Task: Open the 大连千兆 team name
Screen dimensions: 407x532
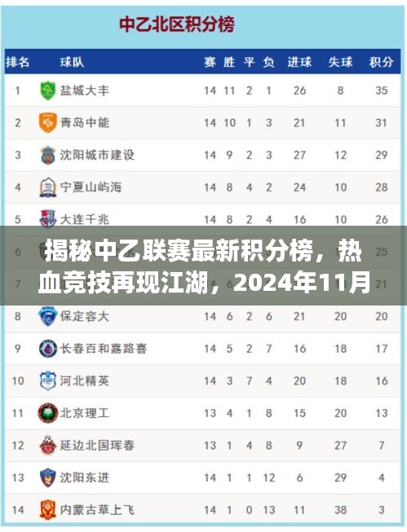Action: (x=85, y=219)
